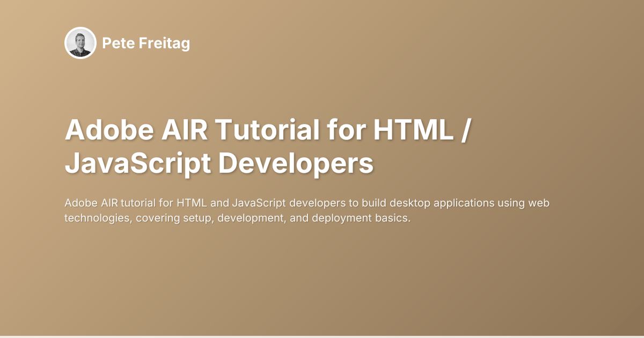The image size is (644, 338).
Task: Click the headshot image next to Pete Freitag
Action: (80, 43)
